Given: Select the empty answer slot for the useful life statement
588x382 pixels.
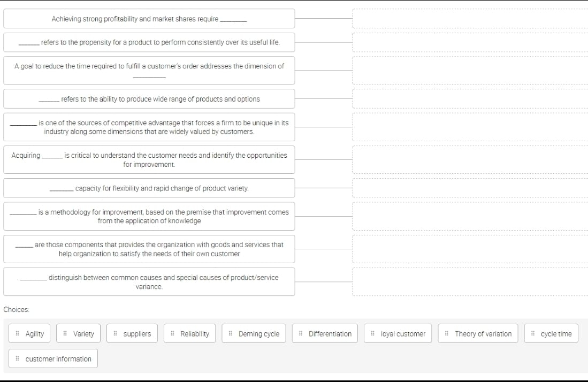Looking at the screenshot, I should pyautogui.click(x=470, y=42).
